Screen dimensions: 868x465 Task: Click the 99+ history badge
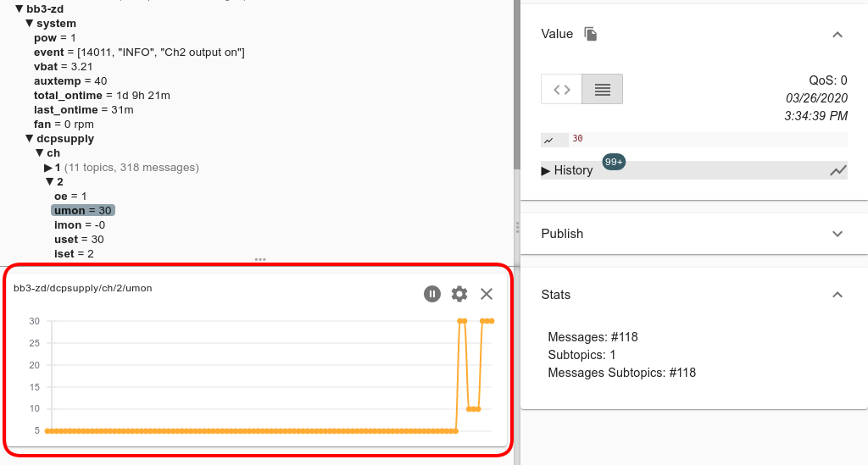[x=614, y=161]
